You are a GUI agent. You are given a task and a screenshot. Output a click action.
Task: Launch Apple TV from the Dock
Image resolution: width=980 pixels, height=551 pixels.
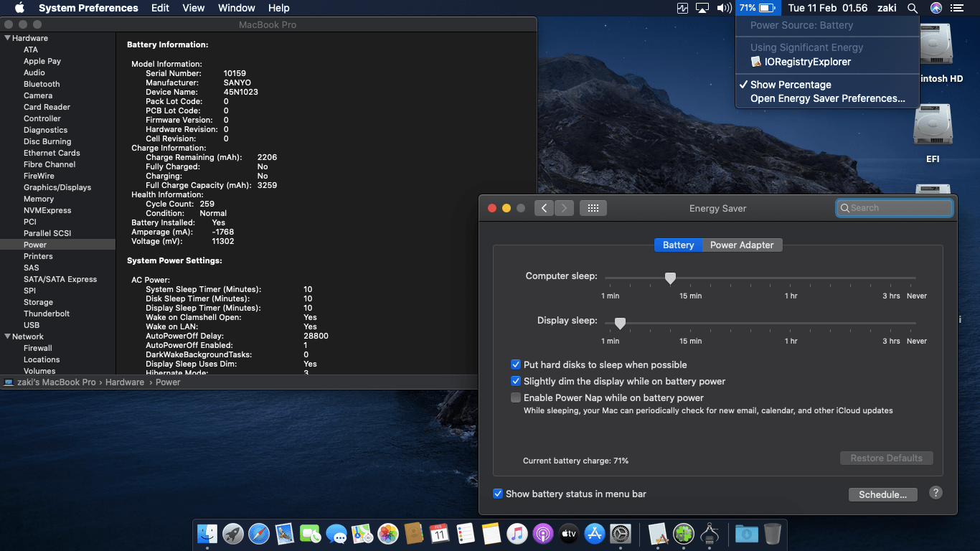[568, 533]
